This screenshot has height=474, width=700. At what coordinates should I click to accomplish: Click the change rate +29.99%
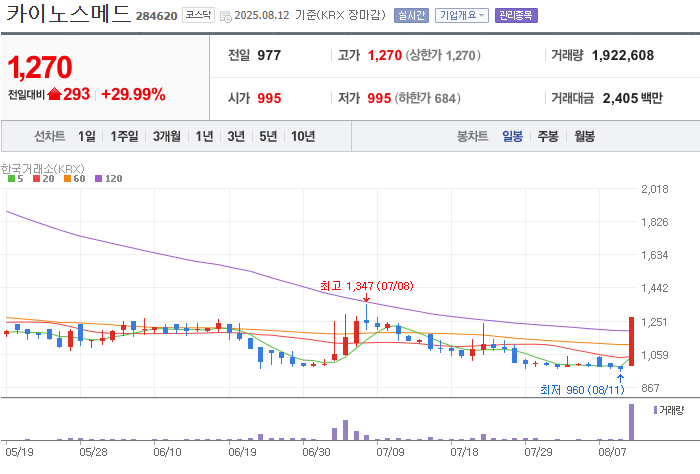pos(133,94)
